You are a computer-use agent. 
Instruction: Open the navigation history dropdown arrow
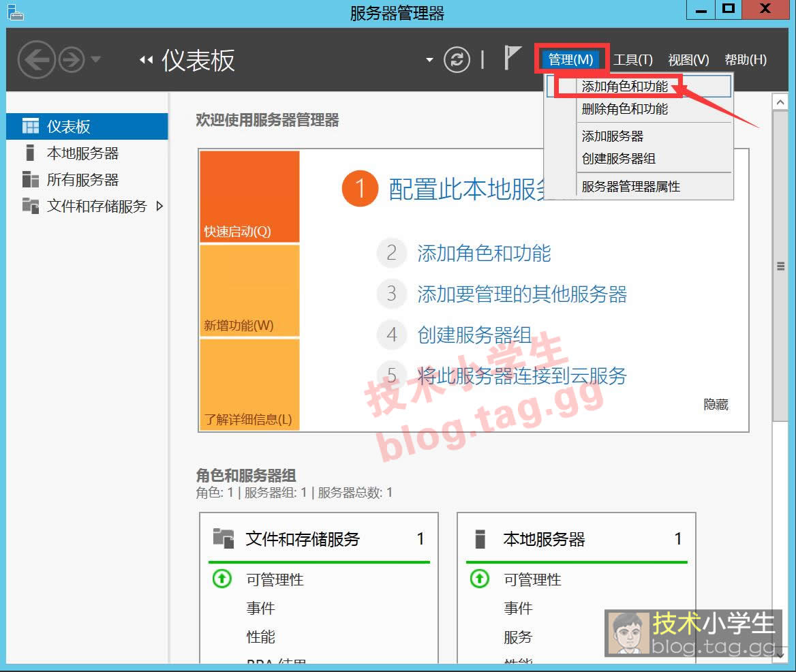click(x=95, y=60)
